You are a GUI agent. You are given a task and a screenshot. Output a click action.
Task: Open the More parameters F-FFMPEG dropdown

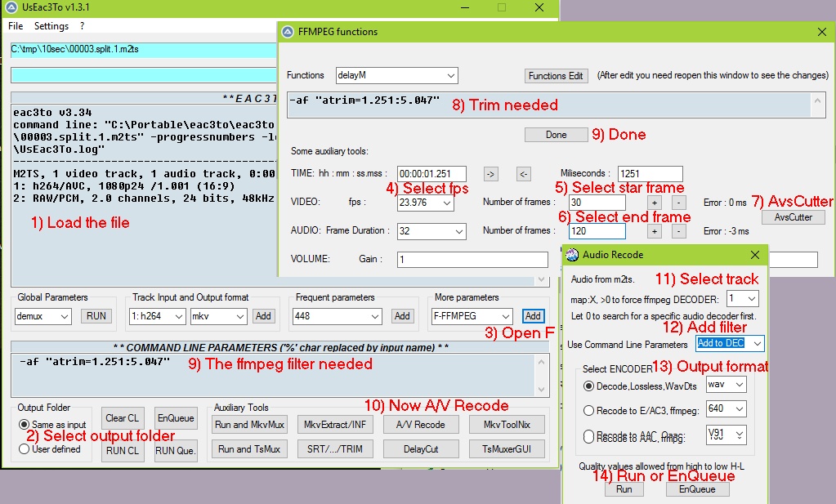[x=472, y=316]
